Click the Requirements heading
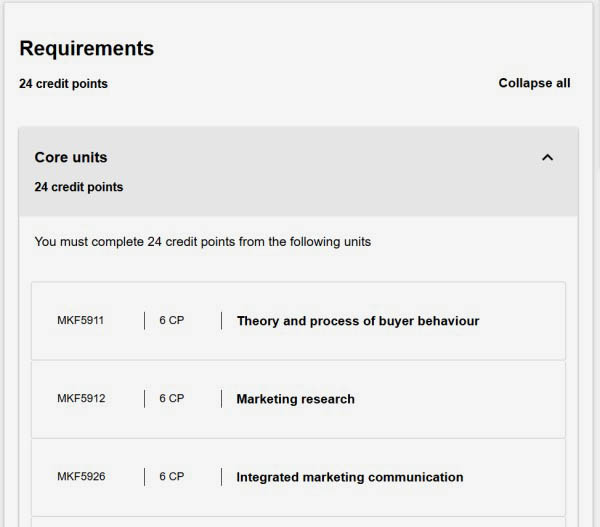This screenshot has height=527, width=600. (87, 49)
